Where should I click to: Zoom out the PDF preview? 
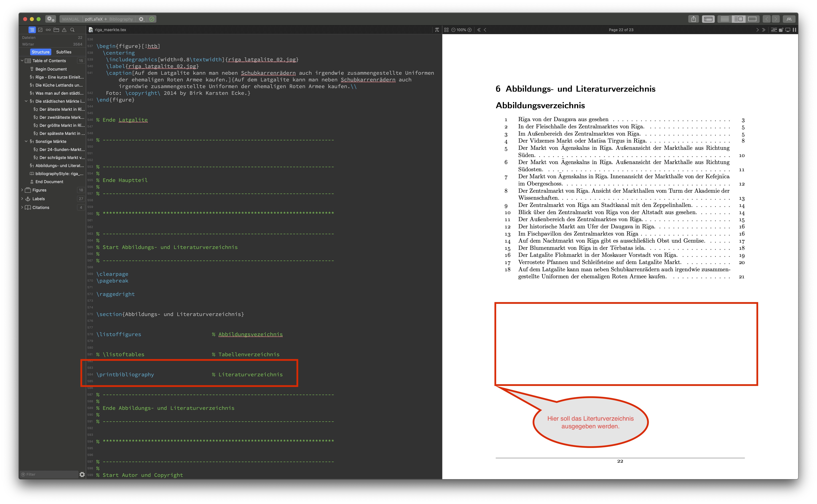pos(453,30)
